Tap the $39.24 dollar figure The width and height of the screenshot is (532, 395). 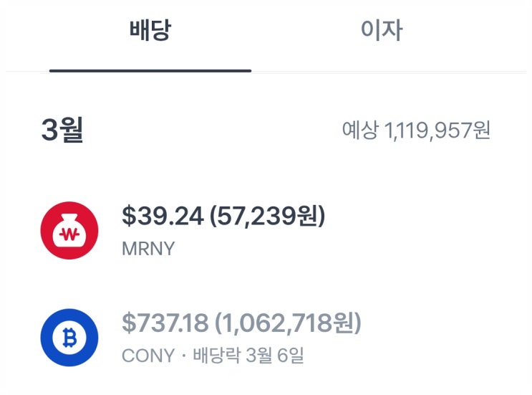tap(161, 216)
